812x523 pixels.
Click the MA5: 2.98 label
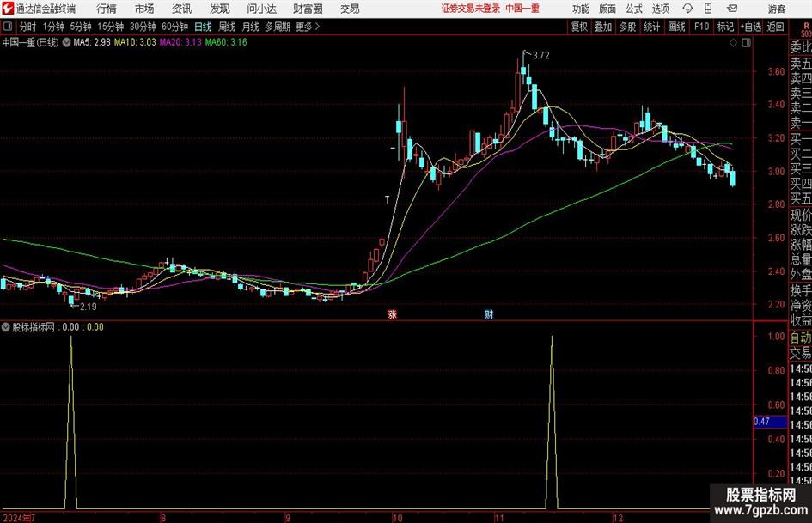click(92, 42)
